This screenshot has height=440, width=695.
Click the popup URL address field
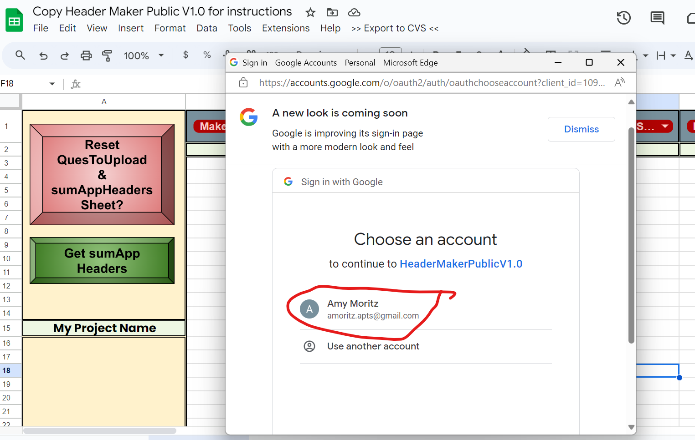[x=432, y=82]
